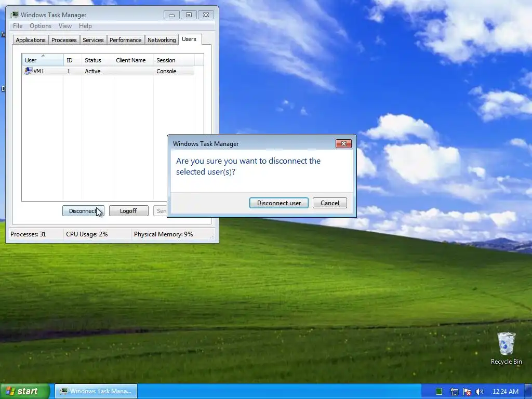Image resolution: width=532 pixels, height=399 pixels.
Task: Click the green CPU usage tray icon
Action: (439, 392)
